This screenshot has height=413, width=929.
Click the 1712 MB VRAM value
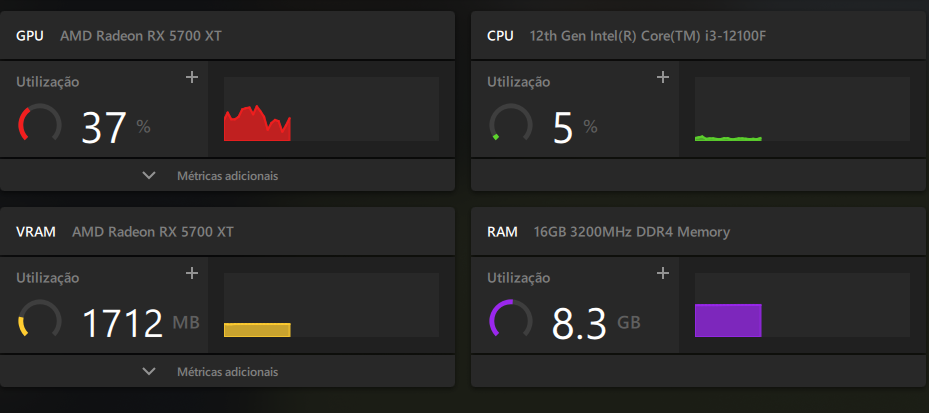[140, 323]
